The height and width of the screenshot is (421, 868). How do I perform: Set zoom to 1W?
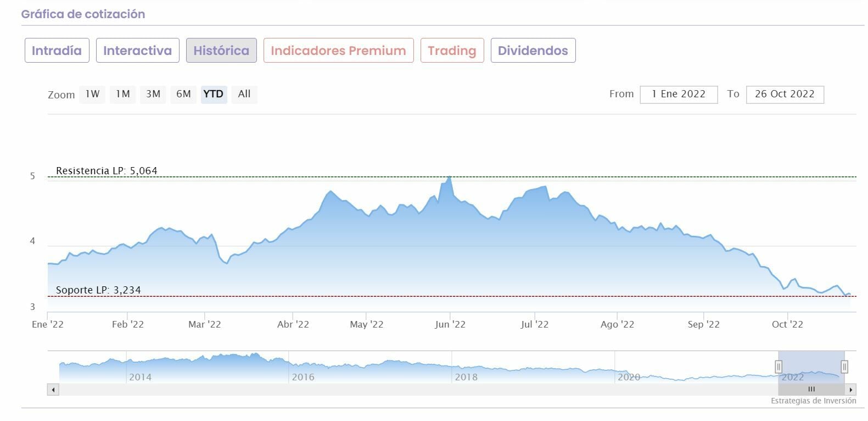pyautogui.click(x=92, y=94)
